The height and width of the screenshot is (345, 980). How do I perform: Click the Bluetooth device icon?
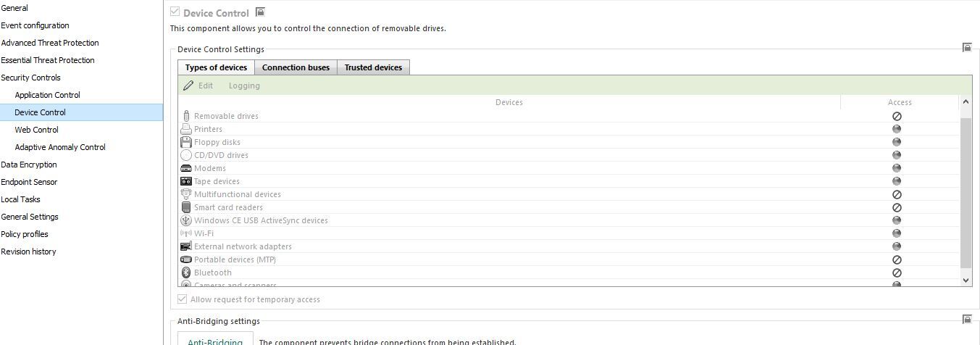186,273
